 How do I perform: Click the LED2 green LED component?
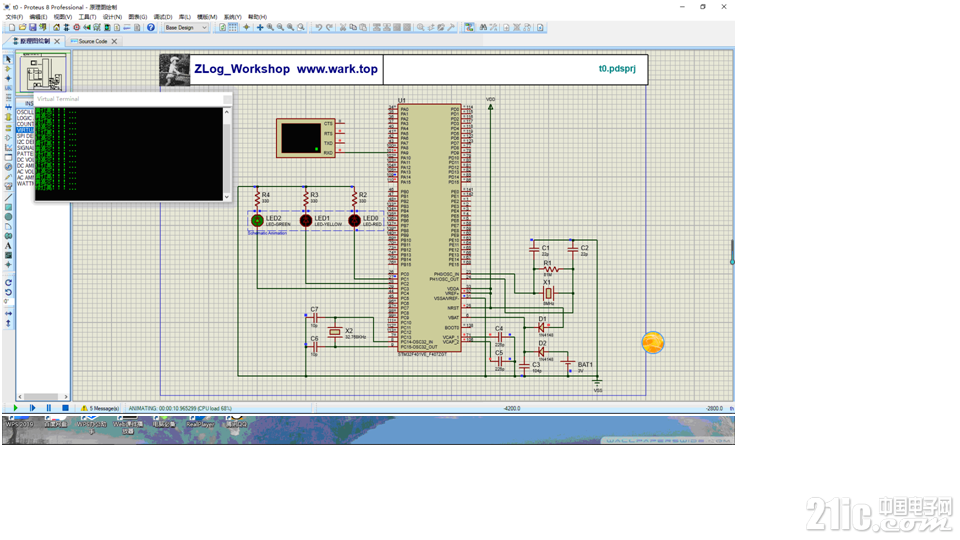257,220
